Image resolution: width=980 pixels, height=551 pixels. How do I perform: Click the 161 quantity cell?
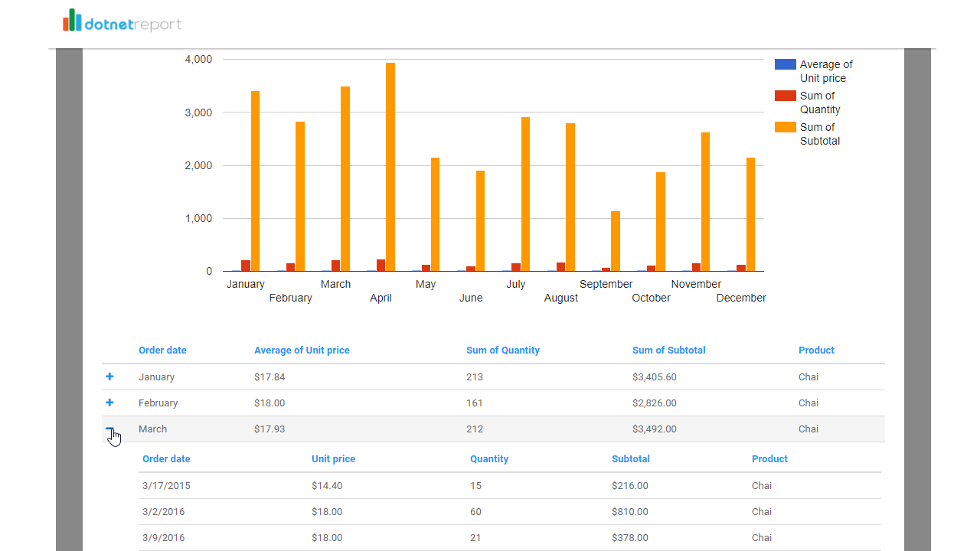tap(475, 403)
